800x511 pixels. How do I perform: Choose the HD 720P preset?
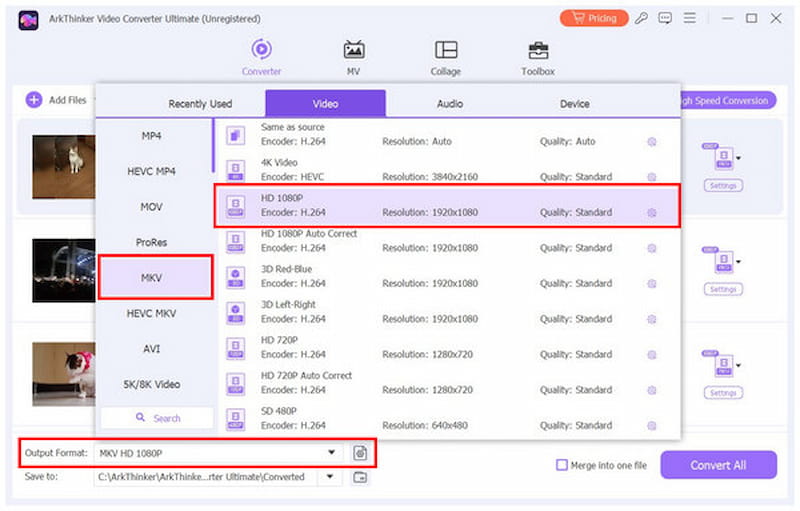point(447,347)
